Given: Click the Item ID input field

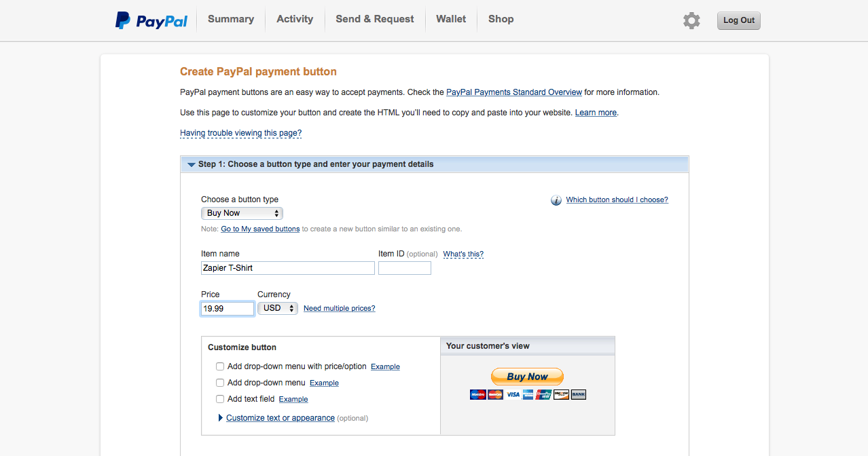Looking at the screenshot, I should click(x=405, y=268).
